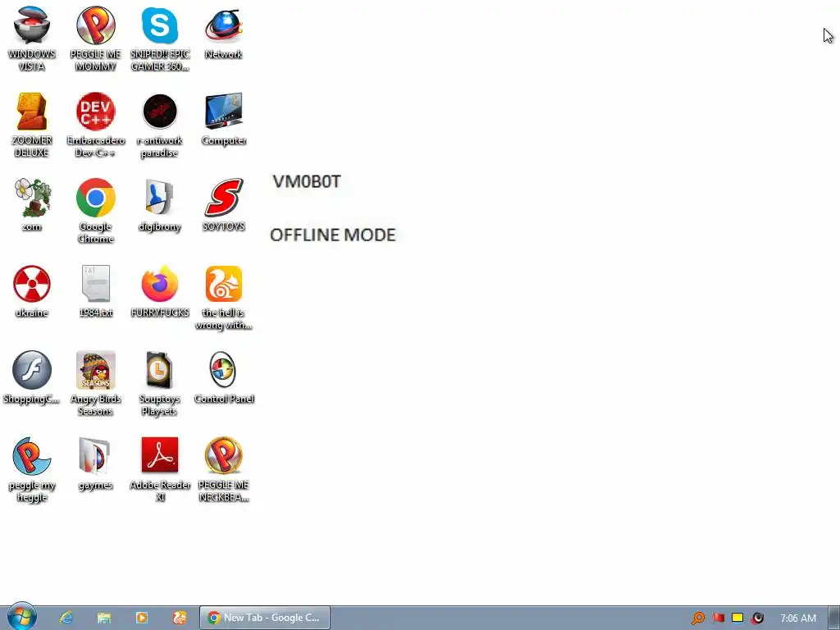Open the Action Center flag tray icon

click(718, 619)
